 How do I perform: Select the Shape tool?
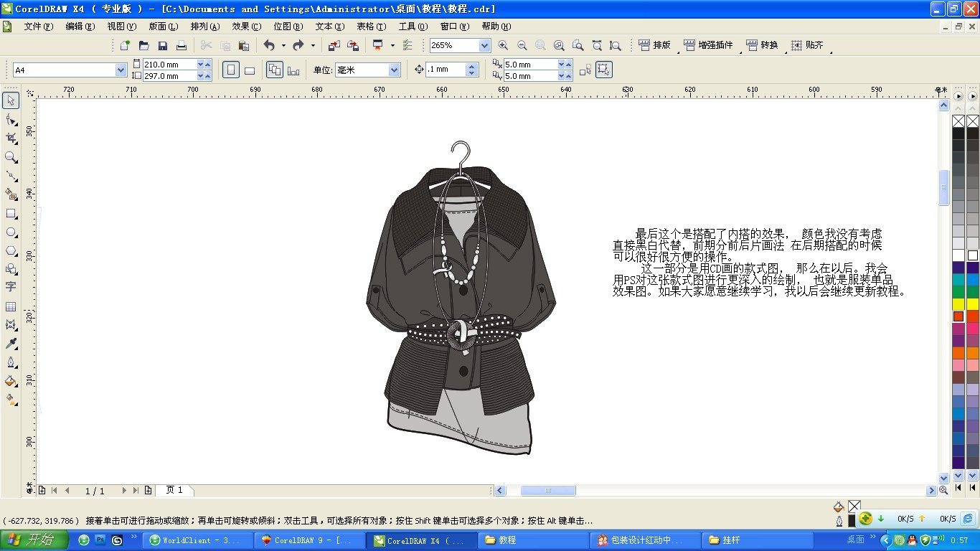click(x=11, y=119)
